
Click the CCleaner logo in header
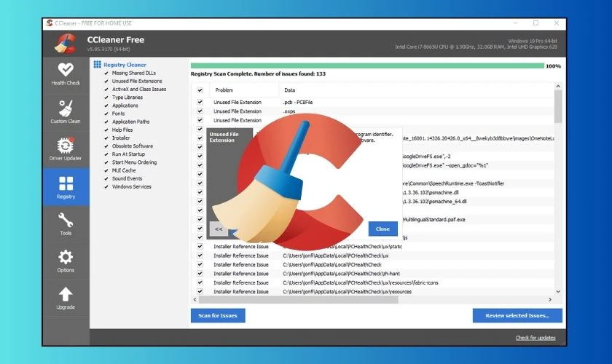[66, 44]
